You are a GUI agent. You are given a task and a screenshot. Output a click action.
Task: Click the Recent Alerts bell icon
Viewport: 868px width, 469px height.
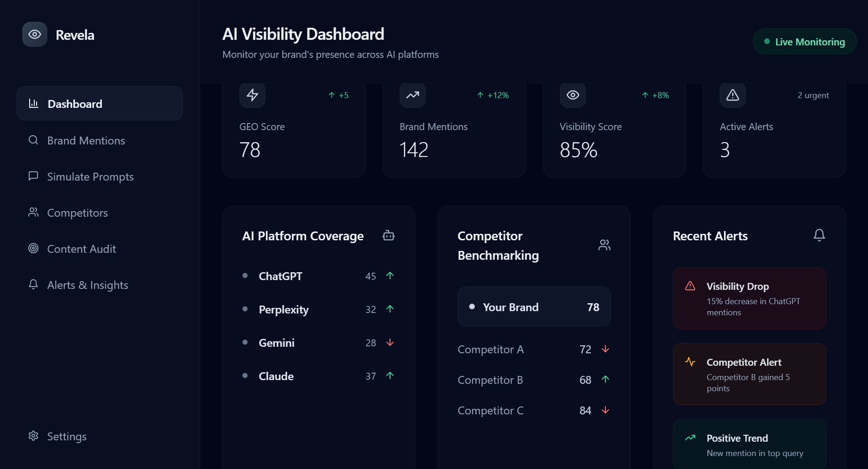[x=819, y=235]
